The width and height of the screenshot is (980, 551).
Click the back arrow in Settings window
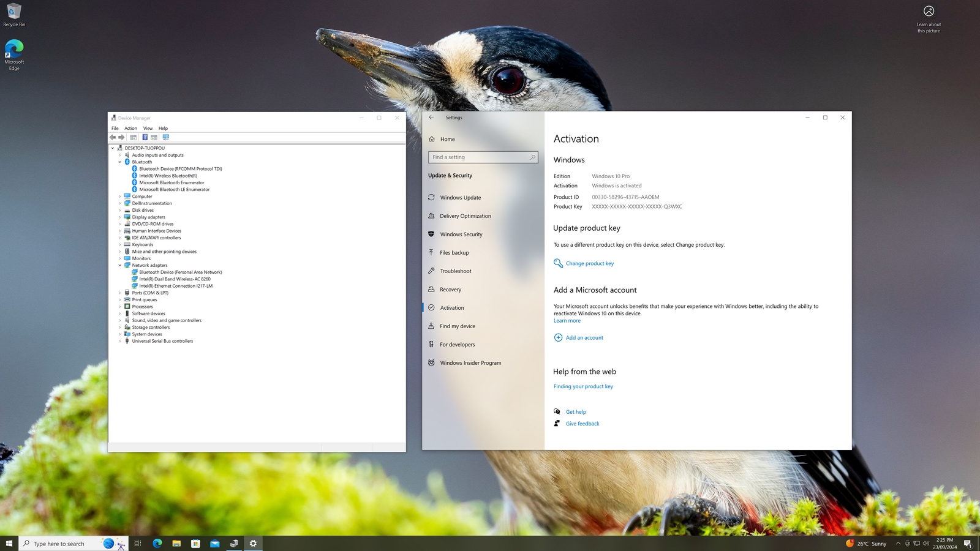coord(431,118)
